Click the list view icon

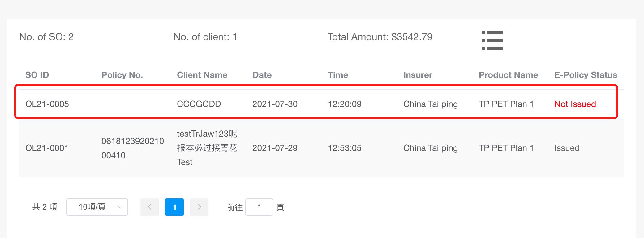(492, 40)
